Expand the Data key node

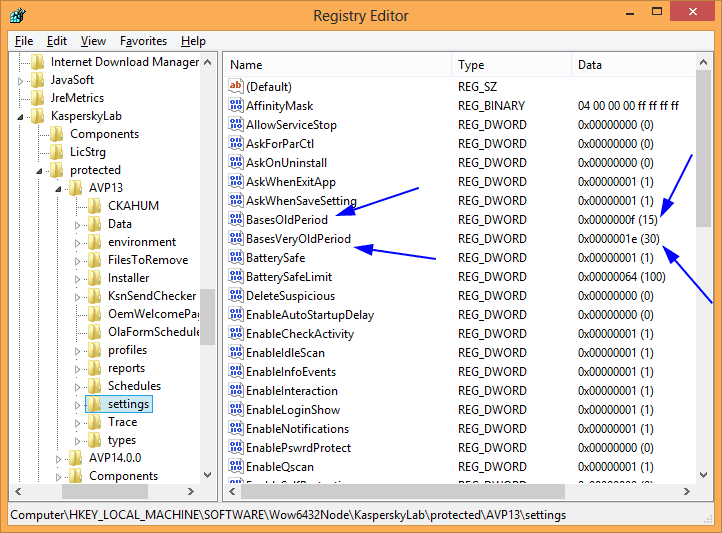point(77,225)
